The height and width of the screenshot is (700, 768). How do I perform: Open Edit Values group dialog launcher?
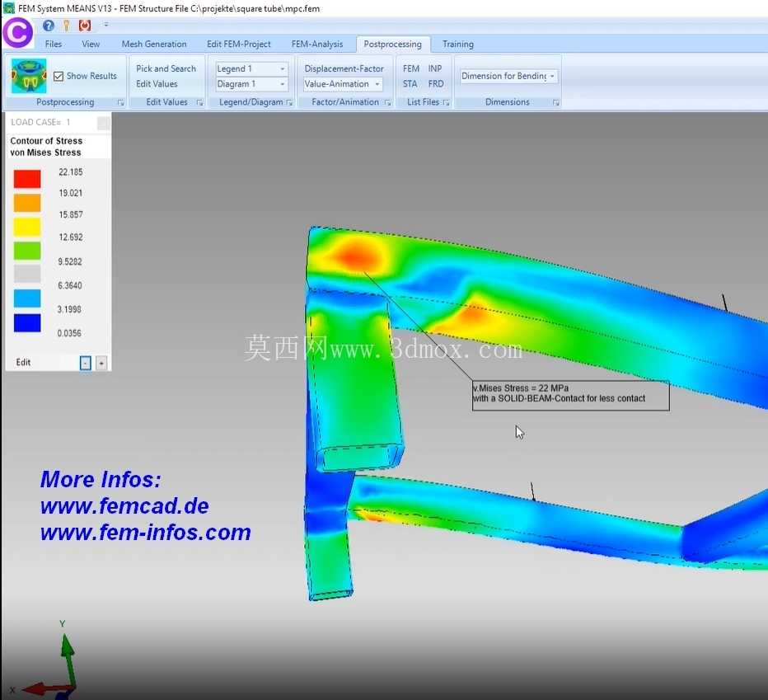tap(199, 102)
